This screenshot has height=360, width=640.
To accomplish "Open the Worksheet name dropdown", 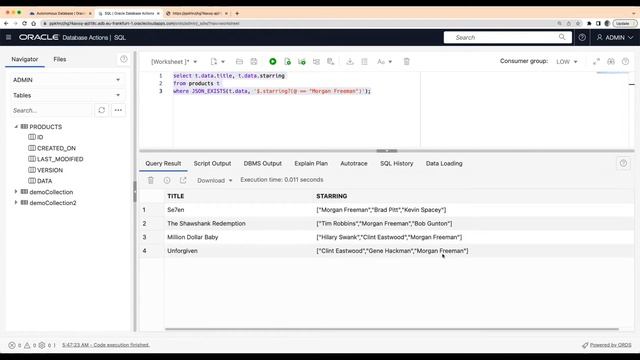I will tap(174, 62).
